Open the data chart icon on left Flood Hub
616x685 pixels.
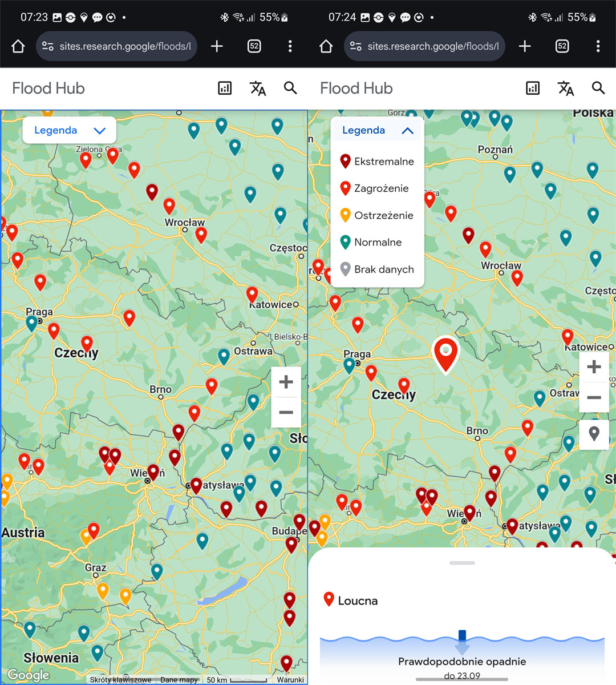coord(225,88)
